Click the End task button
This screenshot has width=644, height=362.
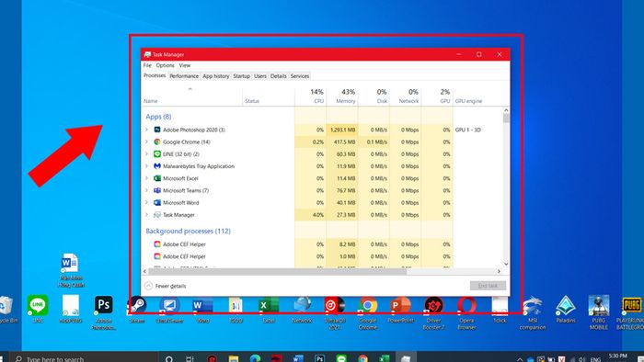point(488,286)
